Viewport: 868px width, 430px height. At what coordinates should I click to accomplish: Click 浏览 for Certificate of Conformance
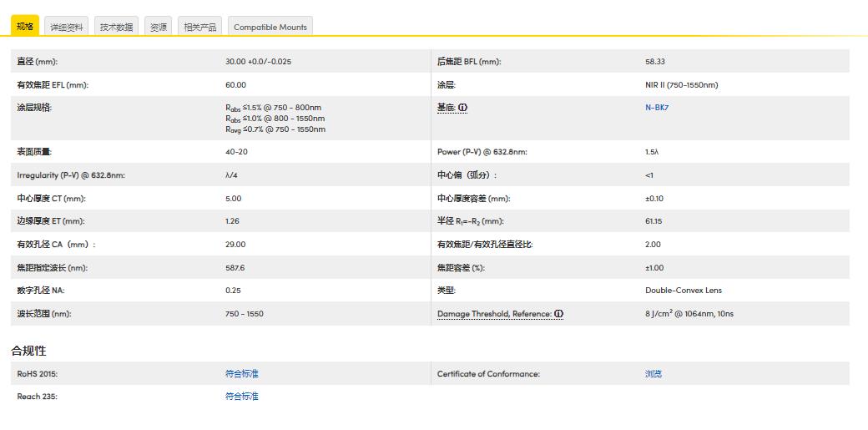tap(654, 374)
